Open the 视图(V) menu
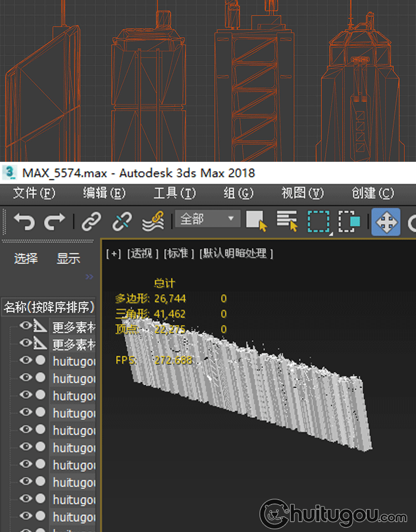416x532 pixels. tap(302, 193)
